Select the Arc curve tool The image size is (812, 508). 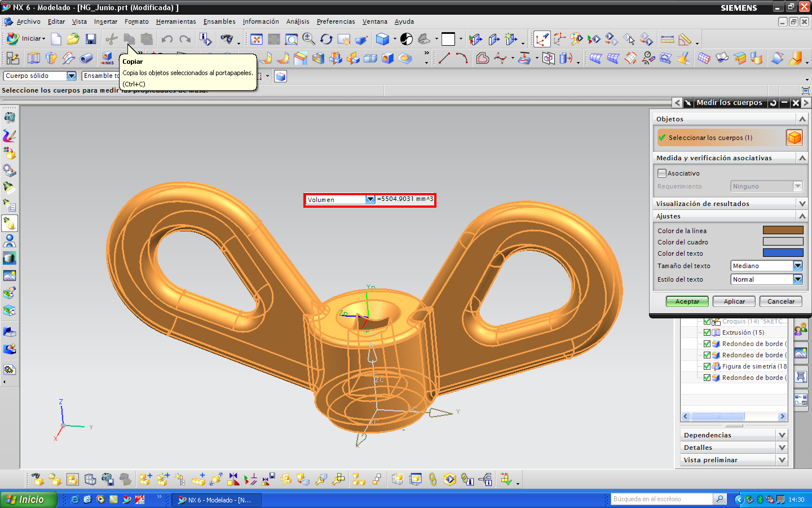(462, 58)
